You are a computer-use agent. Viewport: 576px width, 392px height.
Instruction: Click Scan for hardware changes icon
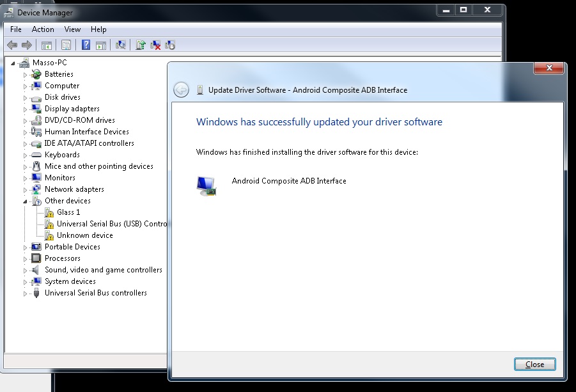pyautogui.click(x=120, y=45)
